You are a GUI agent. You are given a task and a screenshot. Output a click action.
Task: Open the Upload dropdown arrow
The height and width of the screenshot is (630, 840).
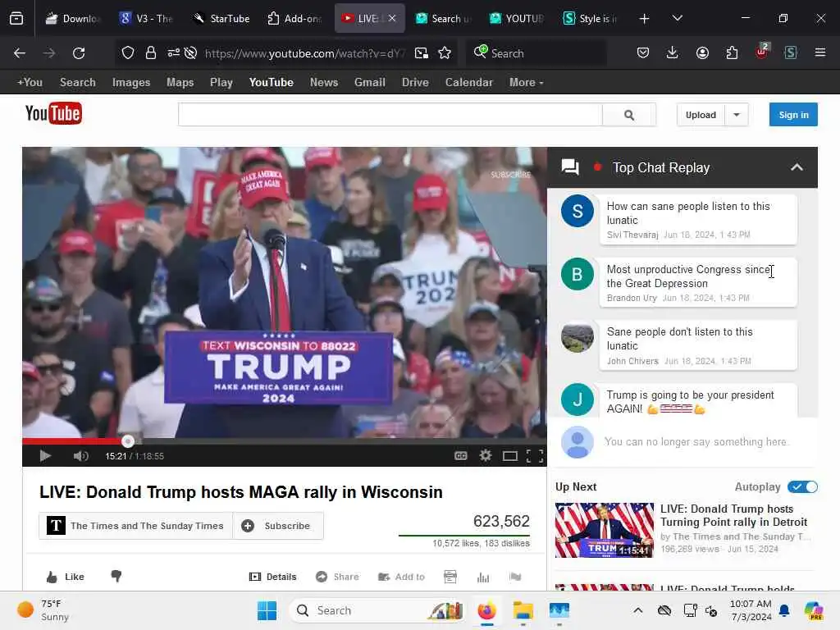pos(737,115)
